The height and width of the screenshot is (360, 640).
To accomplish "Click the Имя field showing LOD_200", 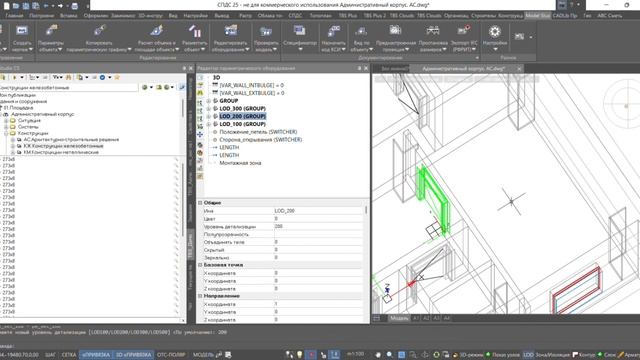I will [318, 211].
